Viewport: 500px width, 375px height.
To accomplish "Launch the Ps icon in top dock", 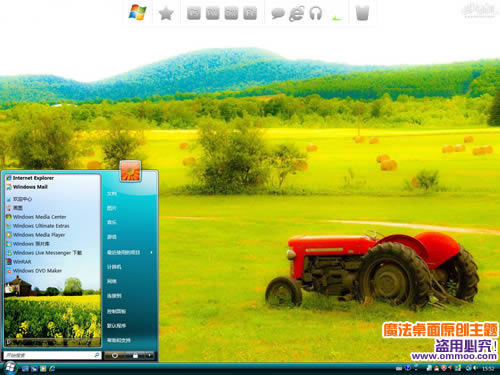I will click(x=194, y=14).
